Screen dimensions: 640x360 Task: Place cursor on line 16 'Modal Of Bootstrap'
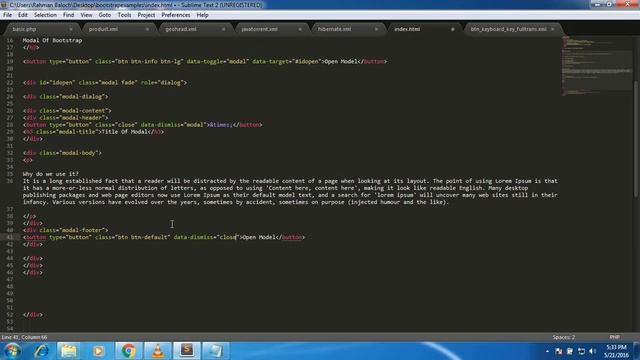(x=52, y=40)
